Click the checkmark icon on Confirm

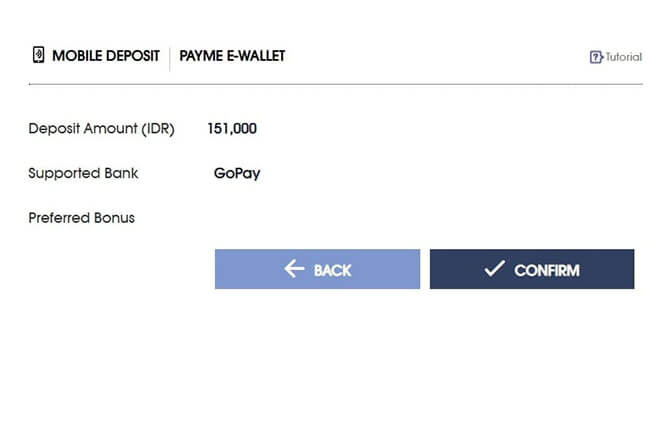(494, 269)
